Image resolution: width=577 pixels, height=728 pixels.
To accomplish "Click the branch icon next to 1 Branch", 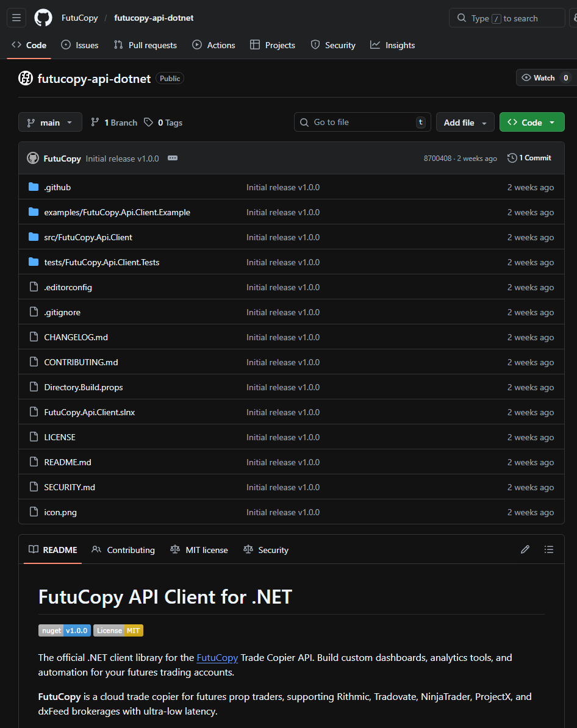I will click(96, 122).
